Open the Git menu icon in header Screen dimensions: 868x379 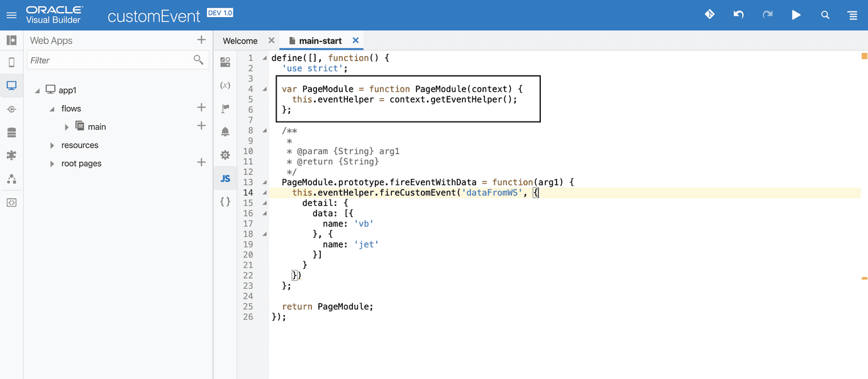click(x=709, y=14)
